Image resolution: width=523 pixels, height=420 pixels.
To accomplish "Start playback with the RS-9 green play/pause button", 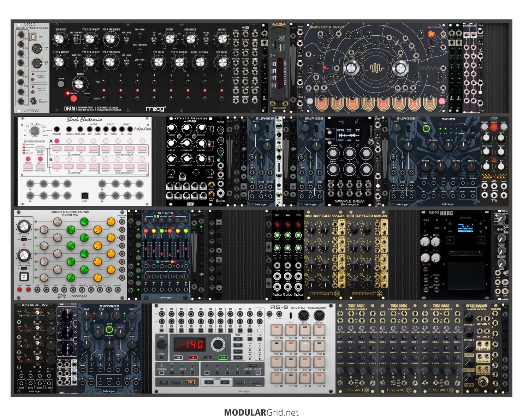I will [x=223, y=358].
